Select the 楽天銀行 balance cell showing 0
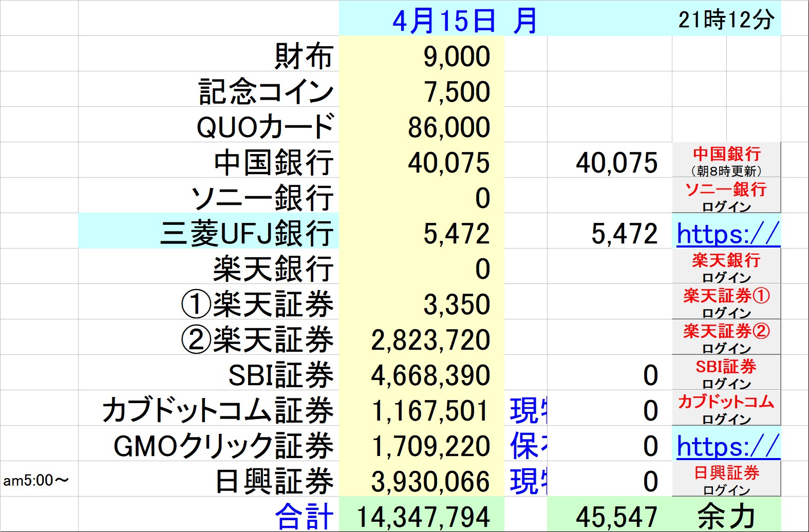This screenshot has width=809, height=532. click(422, 267)
